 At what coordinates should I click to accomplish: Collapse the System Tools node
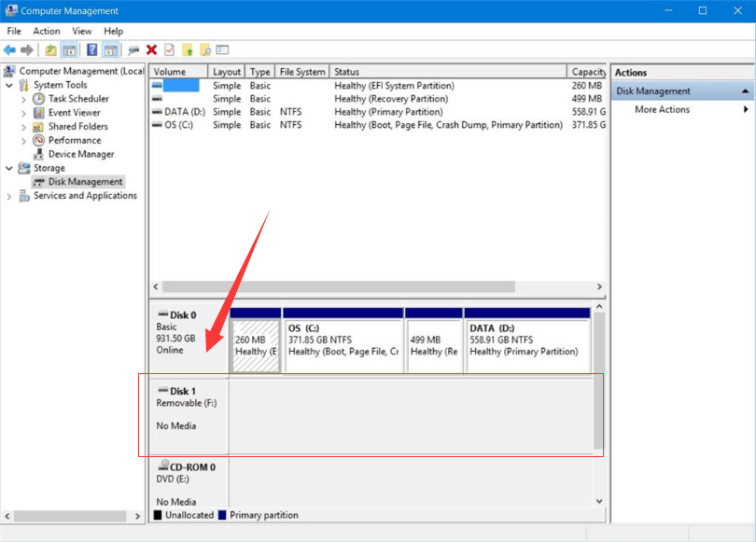(x=10, y=85)
